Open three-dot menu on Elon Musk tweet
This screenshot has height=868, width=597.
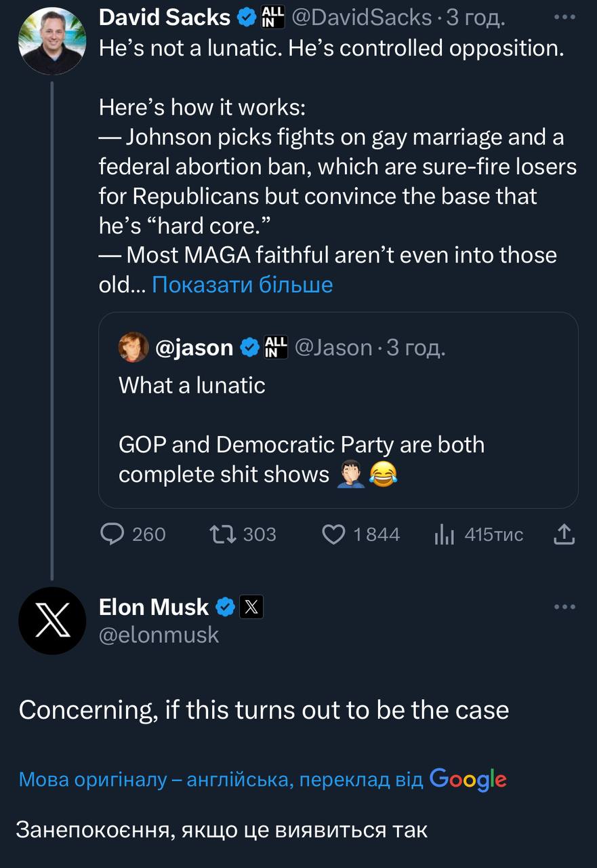tap(564, 607)
